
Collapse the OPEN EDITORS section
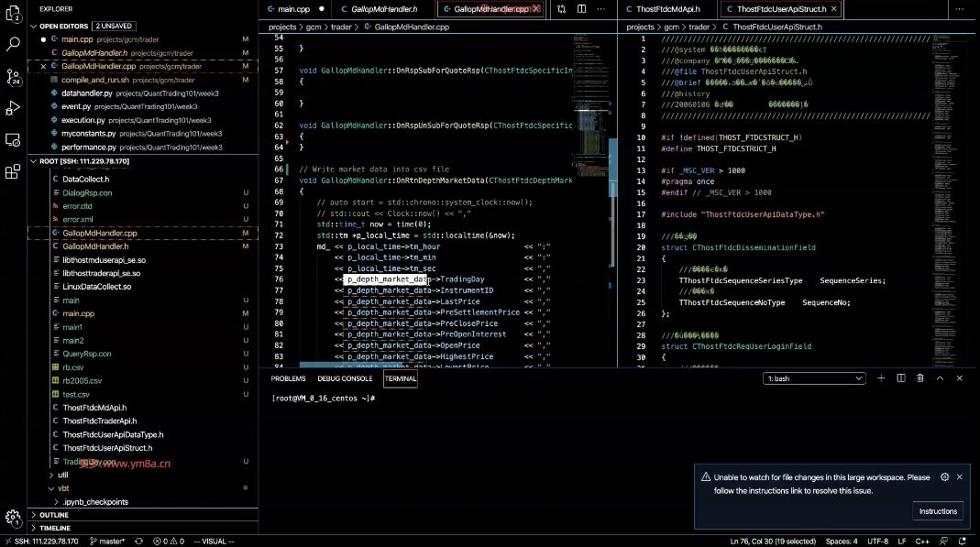coord(34,27)
